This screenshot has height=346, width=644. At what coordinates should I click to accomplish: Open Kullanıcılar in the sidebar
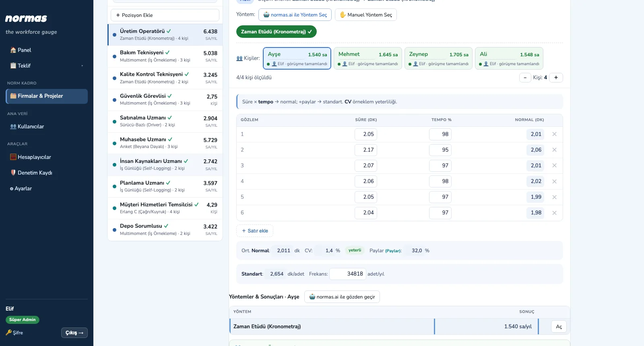(x=46, y=127)
